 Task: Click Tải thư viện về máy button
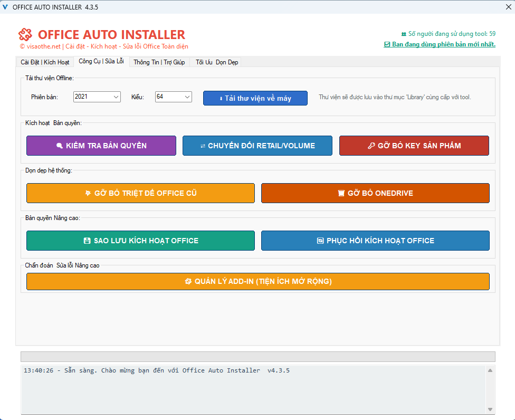[x=255, y=98]
